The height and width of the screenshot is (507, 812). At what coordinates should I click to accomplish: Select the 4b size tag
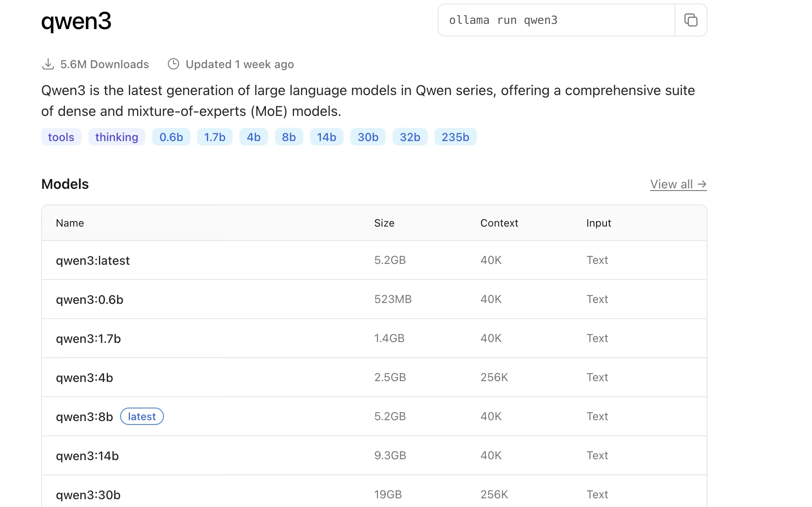tap(254, 137)
